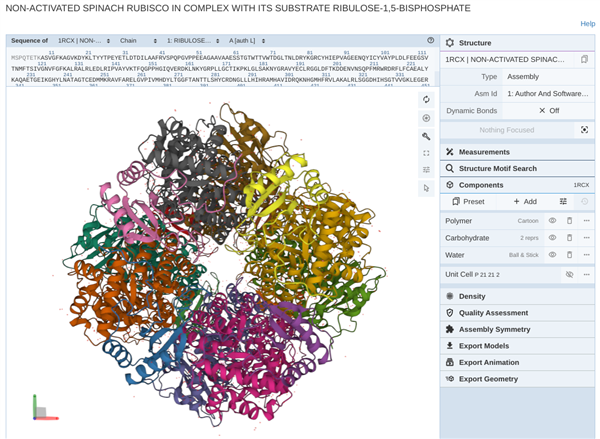Toggle Dynamic Bonds Off switch
Screen dimensions: 600x439
coord(548,111)
